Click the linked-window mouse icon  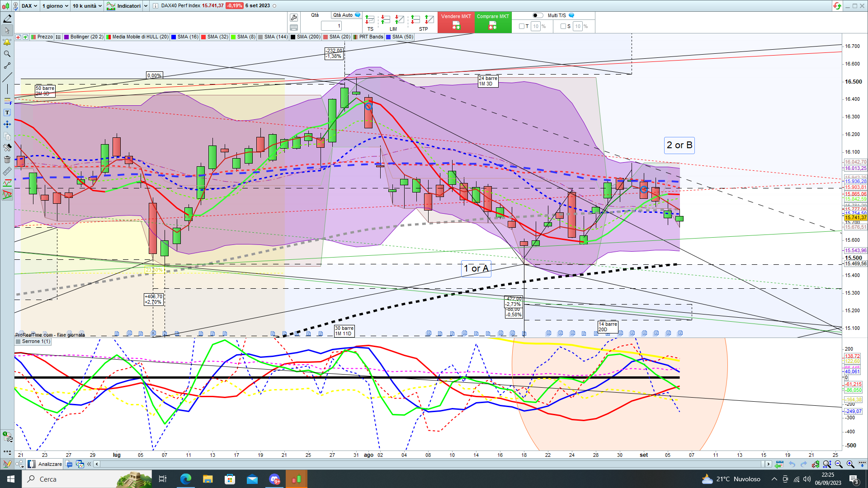[x=16, y=6]
